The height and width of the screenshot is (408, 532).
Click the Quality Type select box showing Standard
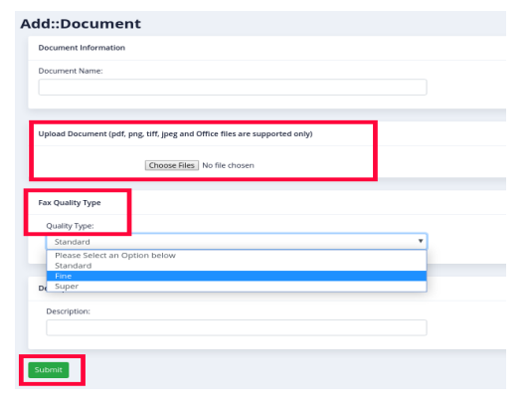(x=237, y=242)
